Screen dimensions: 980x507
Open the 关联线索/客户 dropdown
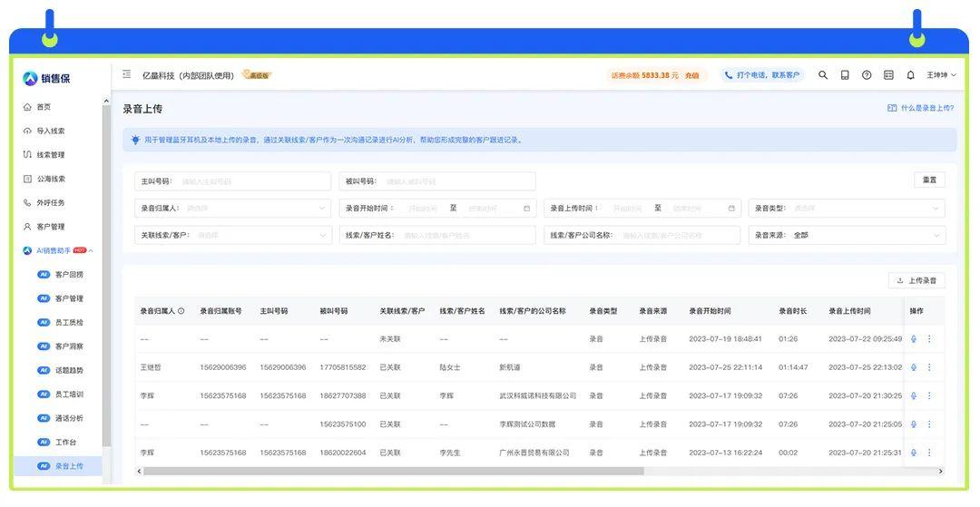pyautogui.click(x=232, y=236)
